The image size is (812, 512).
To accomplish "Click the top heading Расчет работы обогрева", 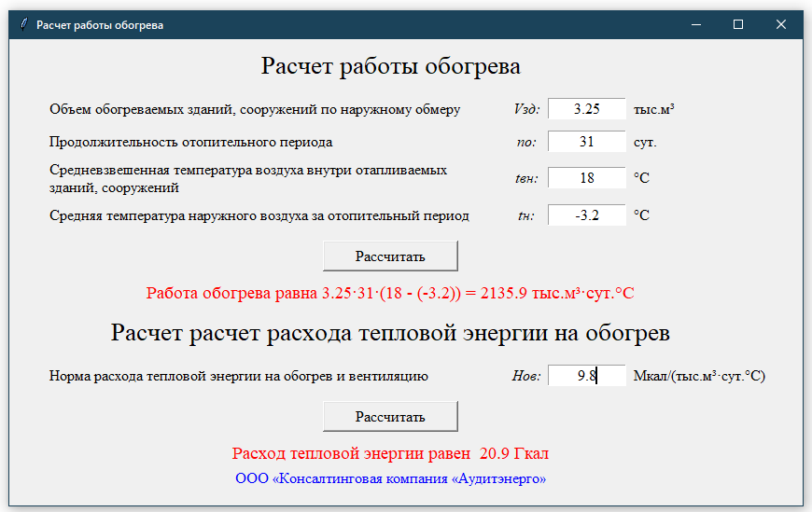I will 390,66.
